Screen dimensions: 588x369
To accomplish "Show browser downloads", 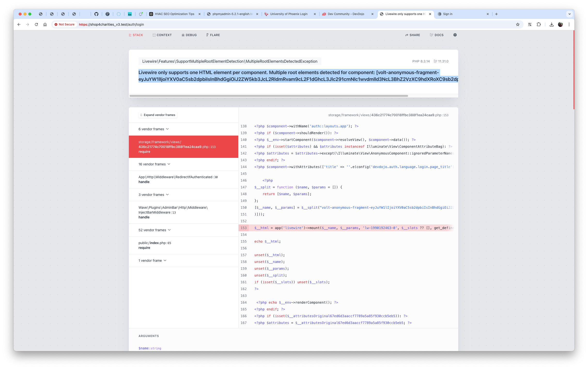I will 552,24.
